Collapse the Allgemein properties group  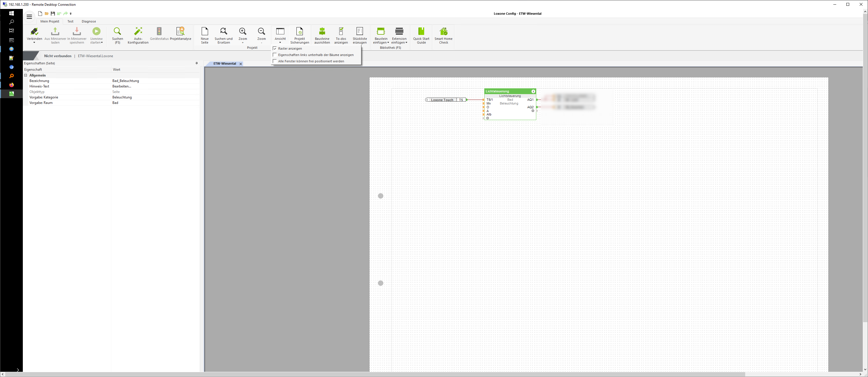click(26, 75)
